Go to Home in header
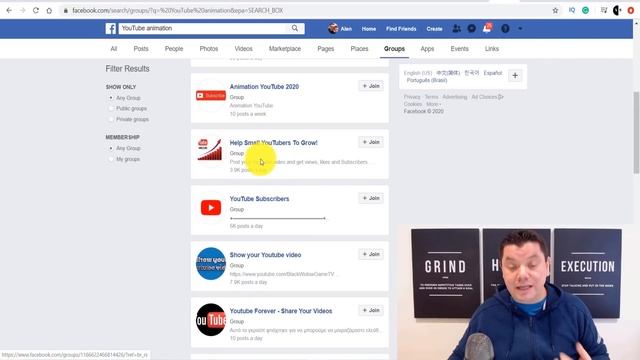640x360 pixels. click(369, 29)
